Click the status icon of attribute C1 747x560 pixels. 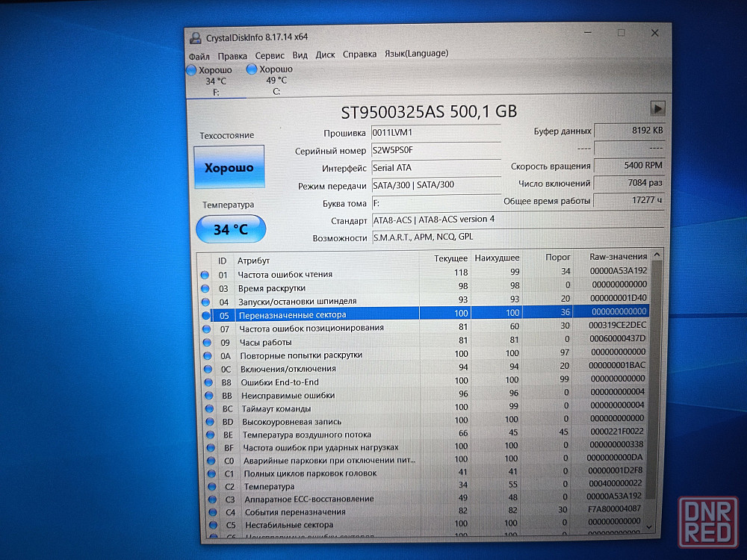(212, 473)
